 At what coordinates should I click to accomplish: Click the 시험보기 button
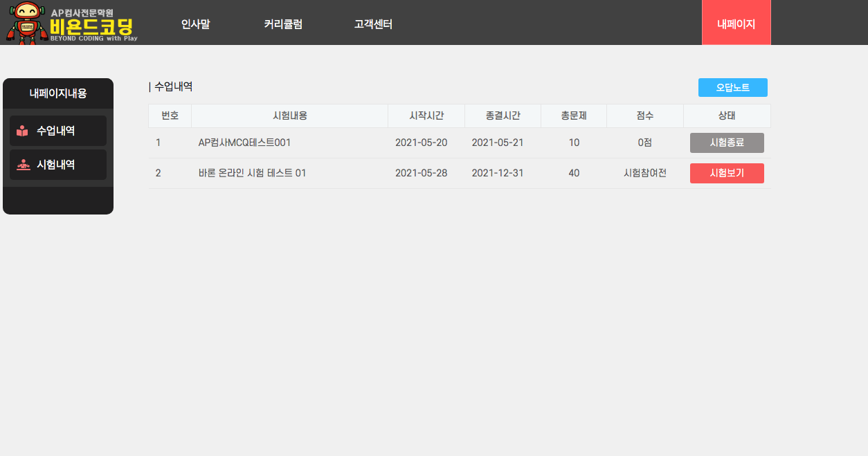pyautogui.click(x=727, y=173)
